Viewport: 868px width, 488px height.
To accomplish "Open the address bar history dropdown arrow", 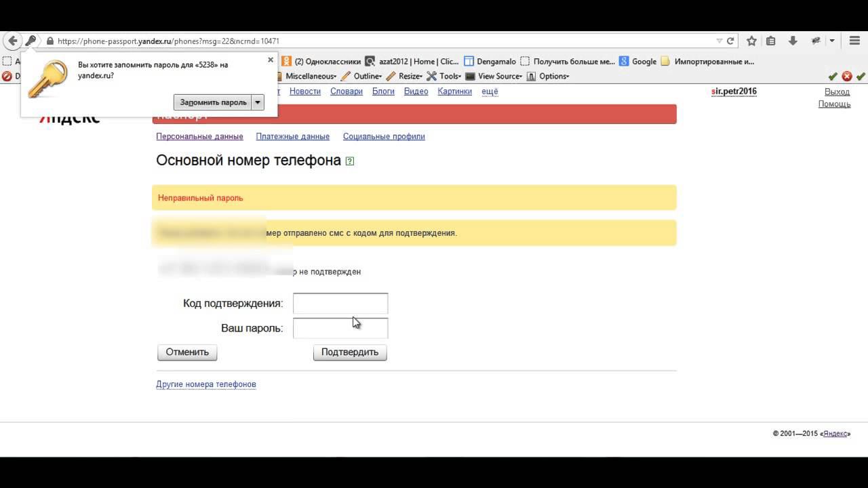I will click(x=719, y=41).
